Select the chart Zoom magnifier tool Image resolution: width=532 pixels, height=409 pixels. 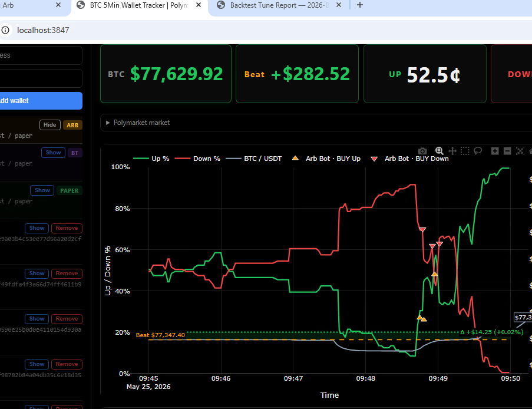pos(439,151)
